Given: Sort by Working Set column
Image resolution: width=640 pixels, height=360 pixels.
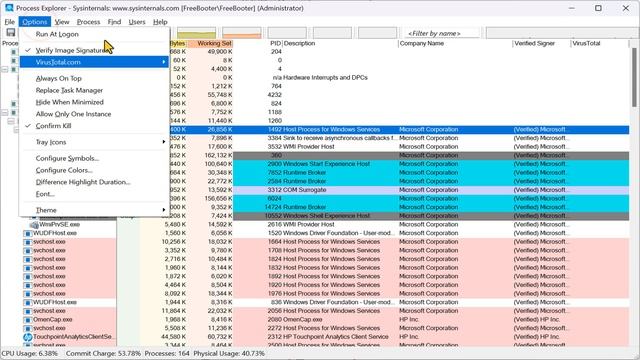Looking at the screenshot, I should pyautogui.click(x=211, y=43).
